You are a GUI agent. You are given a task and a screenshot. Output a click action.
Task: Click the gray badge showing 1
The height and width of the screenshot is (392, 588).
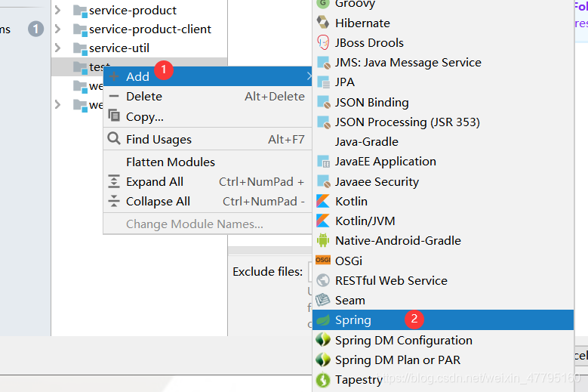[x=36, y=29]
